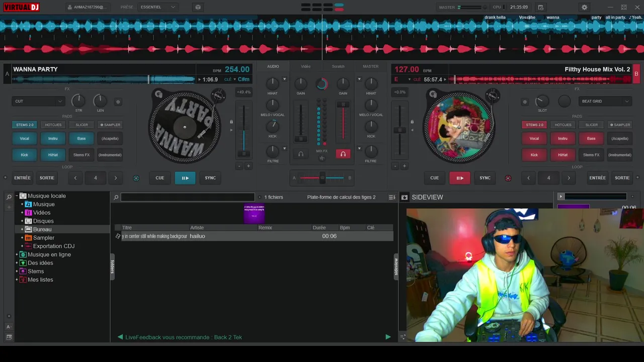Screen dimensions: 644x362
Task: Enable Instrumental pad on left deck
Action: [110, 155]
